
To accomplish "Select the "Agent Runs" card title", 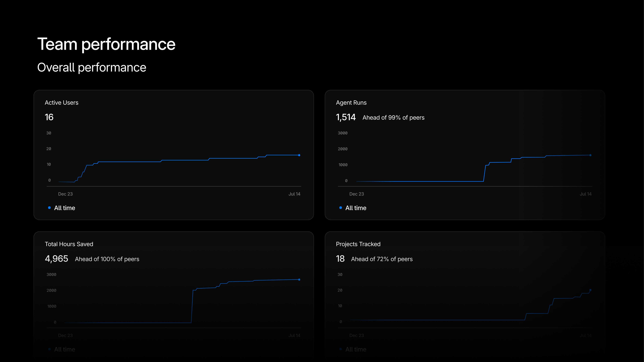I will pos(351,103).
